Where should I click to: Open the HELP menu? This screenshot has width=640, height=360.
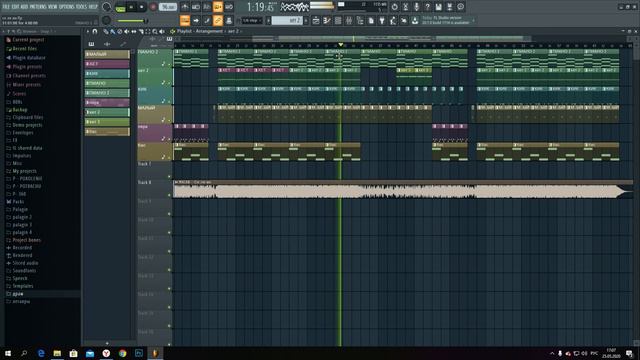pyautogui.click(x=93, y=7)
